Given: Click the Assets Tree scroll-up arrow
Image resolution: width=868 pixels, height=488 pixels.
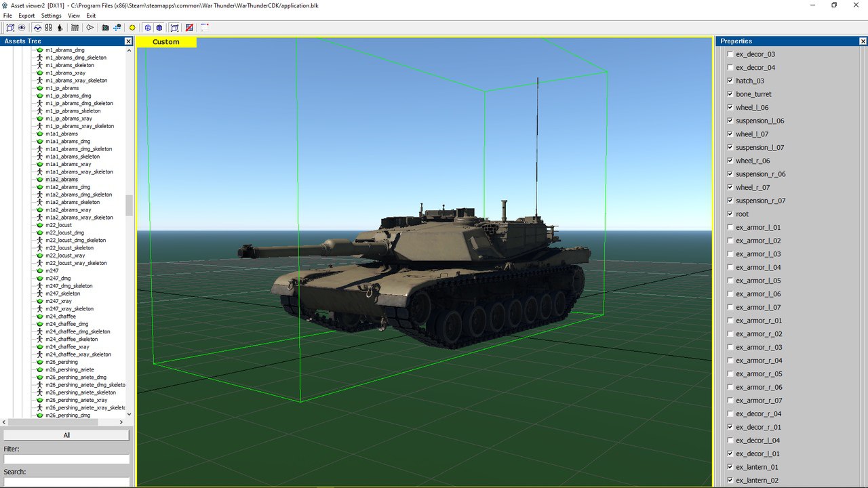Looking at the screenshot, I should click(x=130, y=50).
